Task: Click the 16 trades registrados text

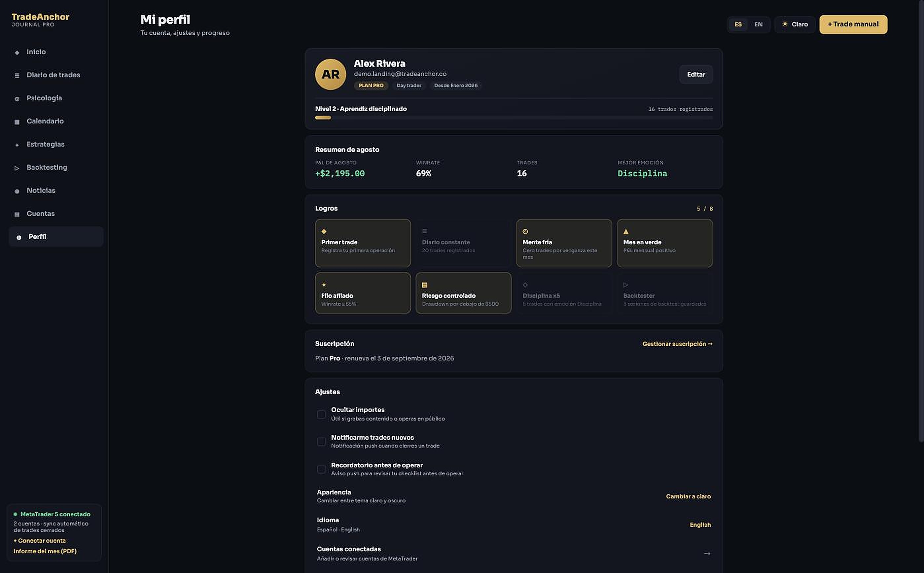Action: click(680, 109)
